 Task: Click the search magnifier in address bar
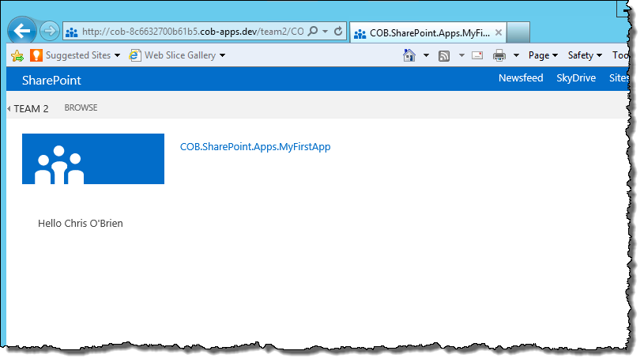tap(313, 32)
